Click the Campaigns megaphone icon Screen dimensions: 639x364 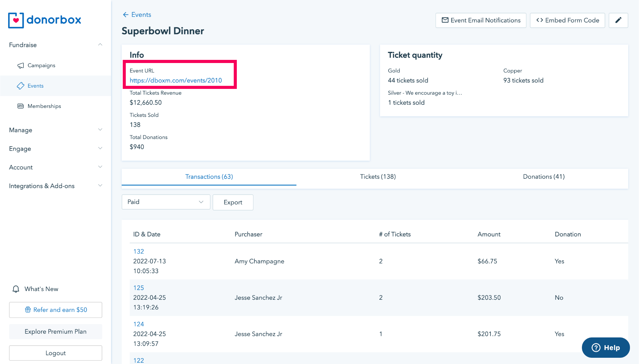click(x=21, y=66)
